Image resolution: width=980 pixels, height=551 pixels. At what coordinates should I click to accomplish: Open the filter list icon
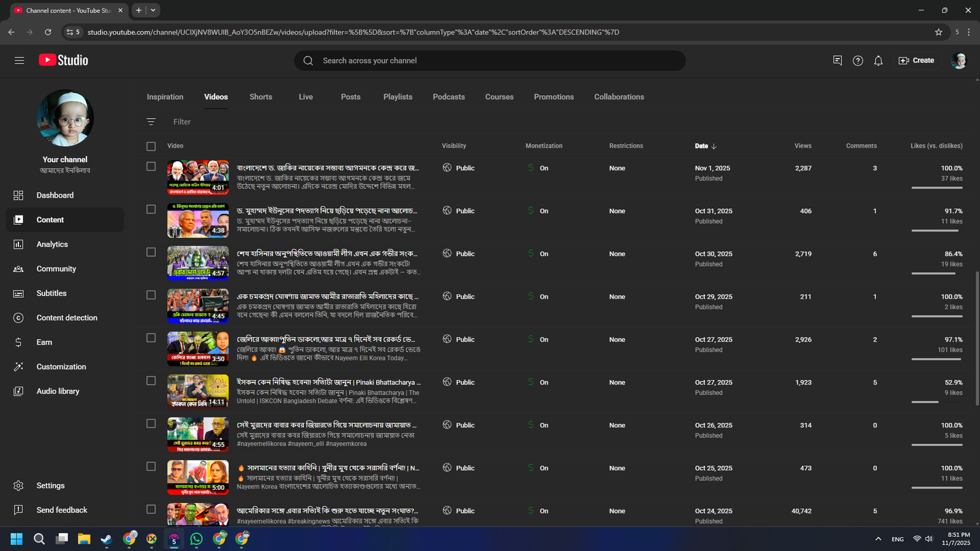(151, 122)
